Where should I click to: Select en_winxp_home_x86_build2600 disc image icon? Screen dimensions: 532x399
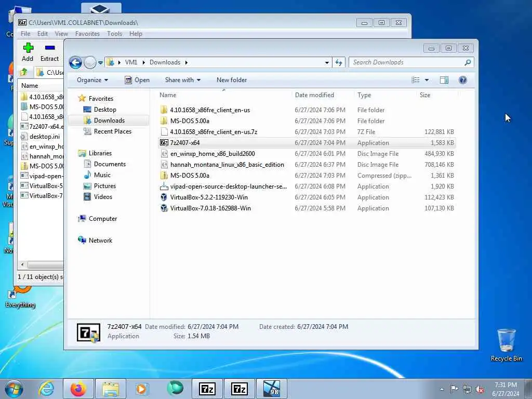(x=164, y=154)
